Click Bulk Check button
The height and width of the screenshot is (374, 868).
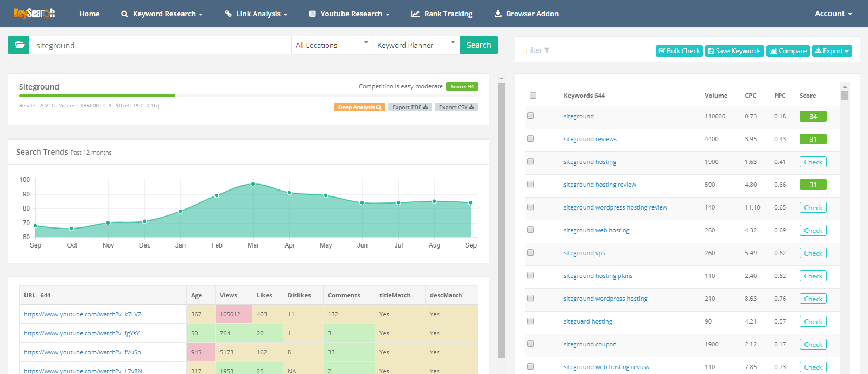(x=679, y=51)
